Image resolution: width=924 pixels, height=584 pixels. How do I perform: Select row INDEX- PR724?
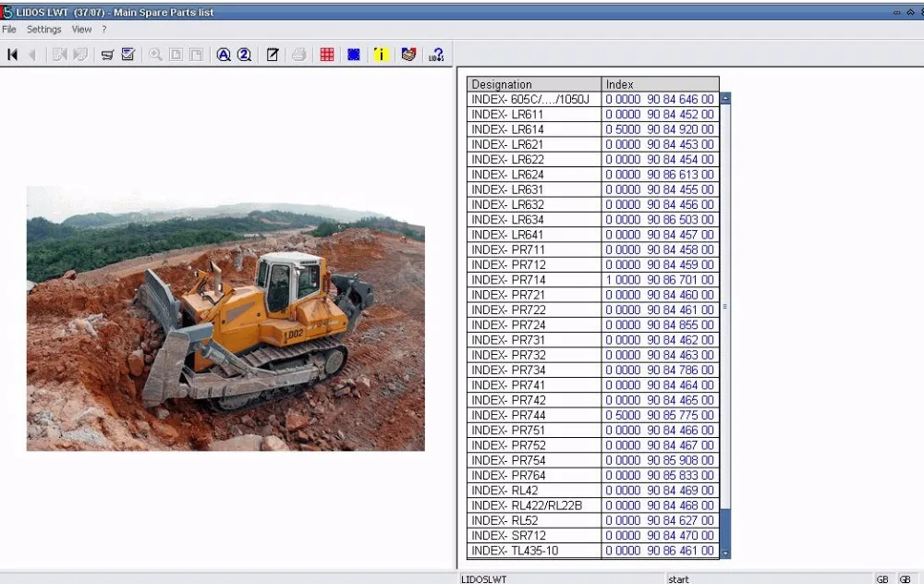pyautogui.click(x=593, y=324)
